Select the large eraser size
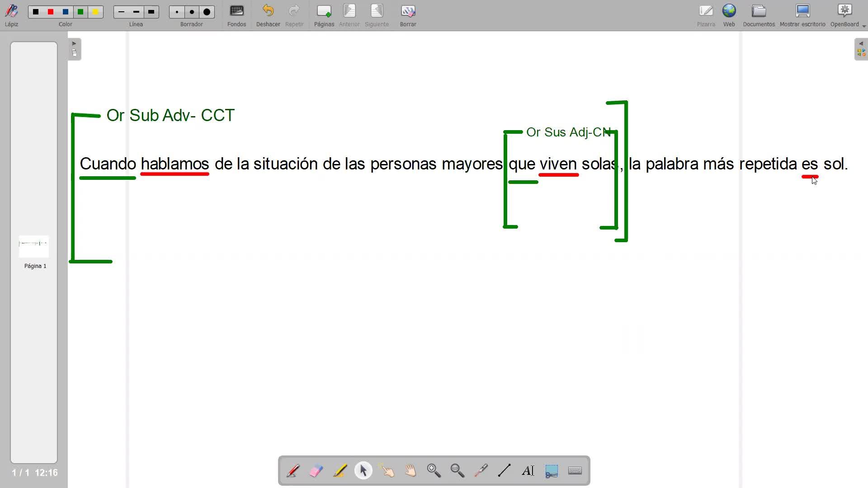The height and width of the screenshot is (488, 868). pyautogui.click(x=207, y=12)
